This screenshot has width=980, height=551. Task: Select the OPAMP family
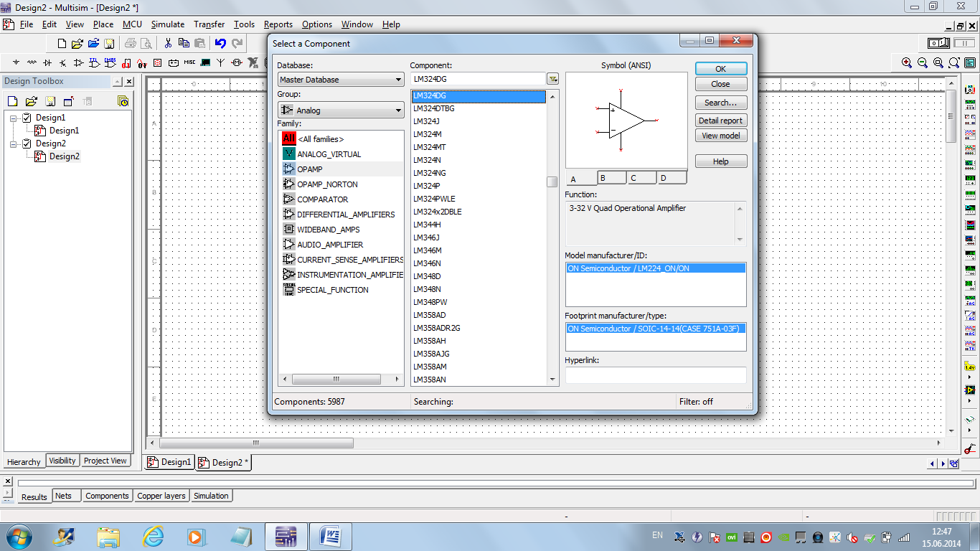(x=341, y=169)
